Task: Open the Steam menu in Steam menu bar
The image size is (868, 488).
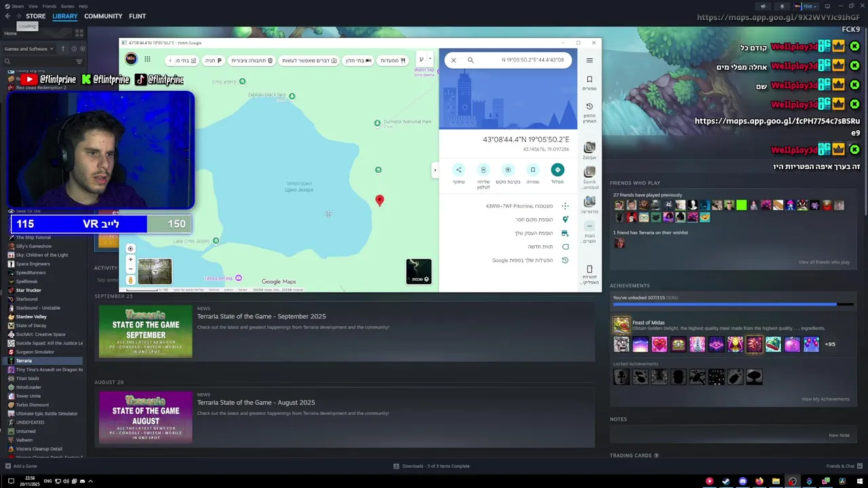Action: coord(16,6)
